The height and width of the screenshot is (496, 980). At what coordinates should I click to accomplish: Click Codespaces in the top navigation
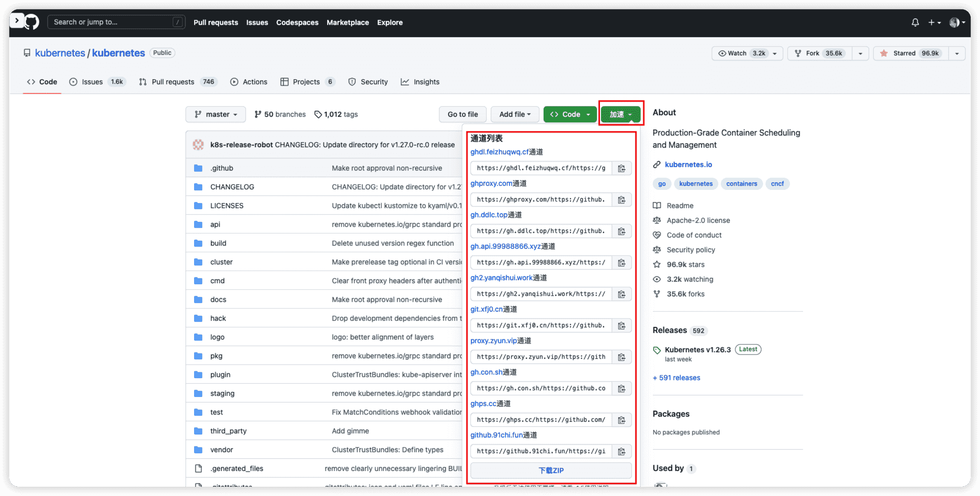tap(297, 22)
